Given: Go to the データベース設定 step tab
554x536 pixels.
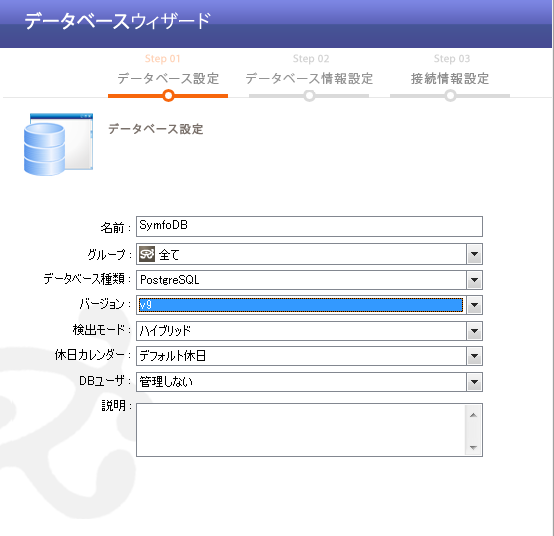Looking at the screenshot, I should click(x=168, y=78).
